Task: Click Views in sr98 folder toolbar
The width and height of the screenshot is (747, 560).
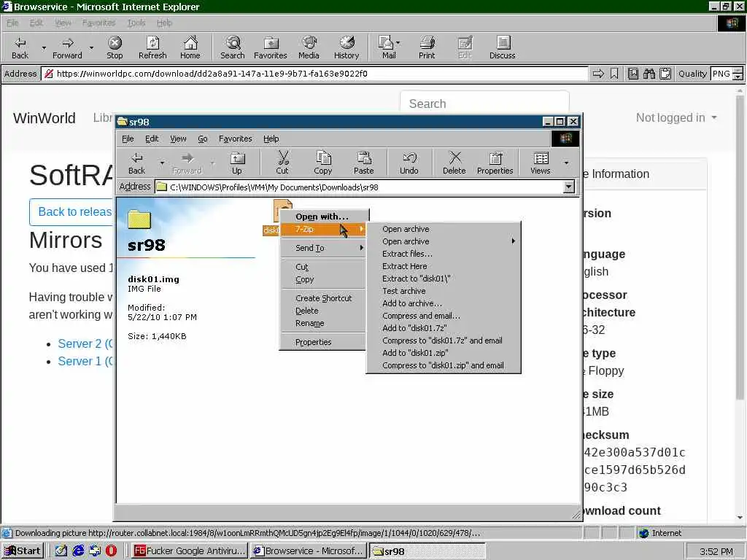Action: click(x=541, y=163)
